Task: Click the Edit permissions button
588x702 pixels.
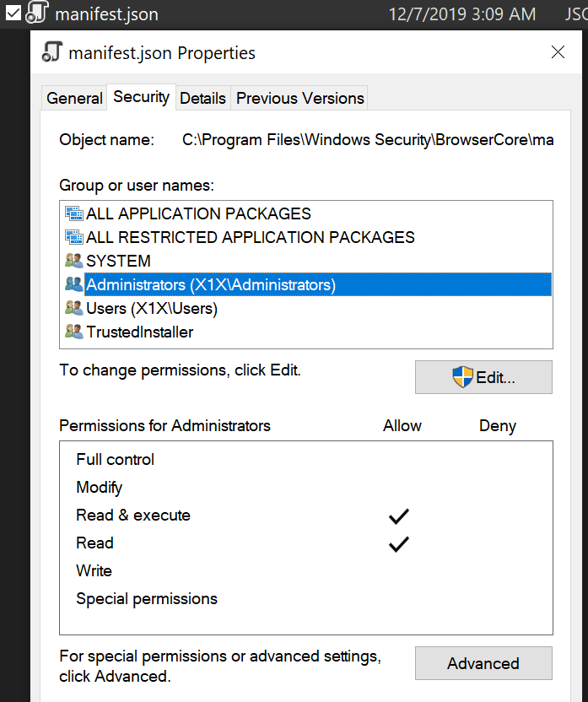Action: click(483, 377)
